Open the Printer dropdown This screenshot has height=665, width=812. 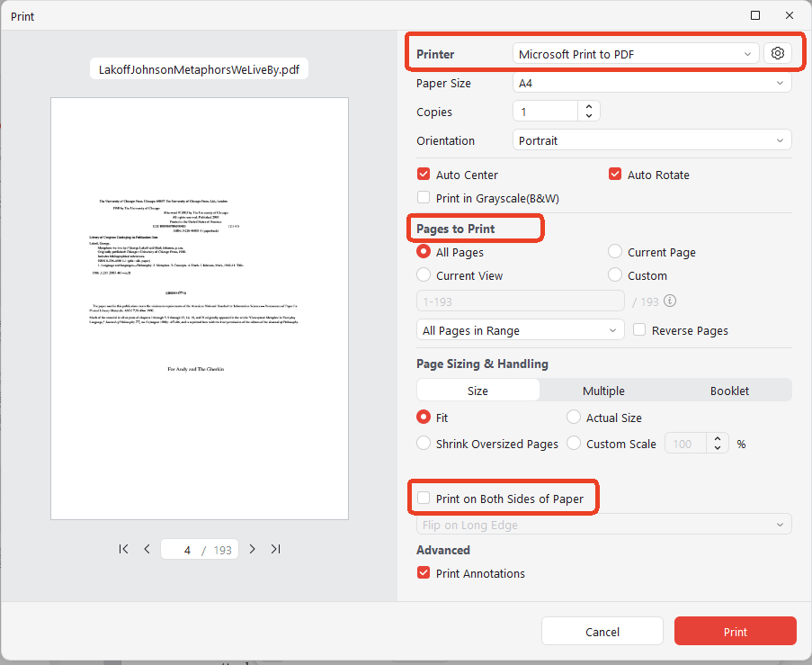pyautogui.click(x=636, y=54)
